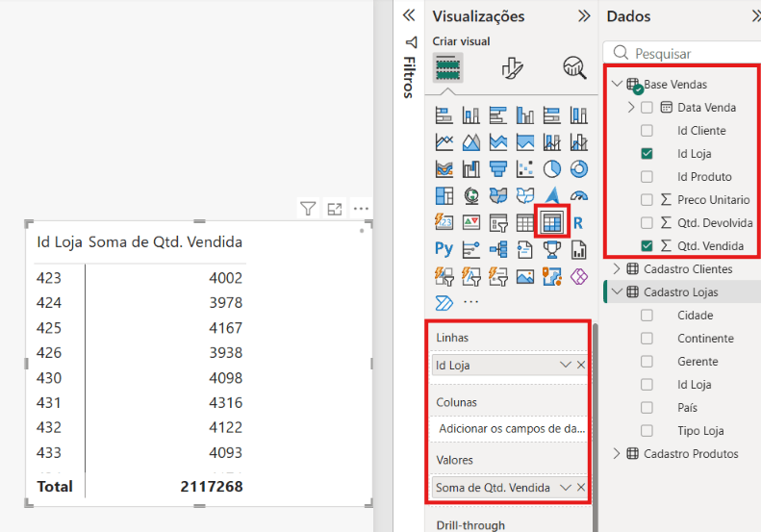Select the clustered column chart visual
761x532 pixels.
click(x=525, y=115)
